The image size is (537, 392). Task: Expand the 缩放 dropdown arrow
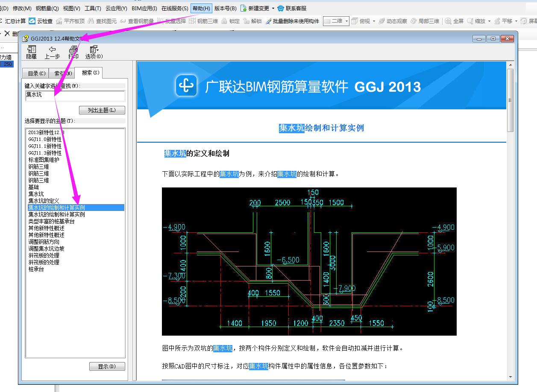489,21
